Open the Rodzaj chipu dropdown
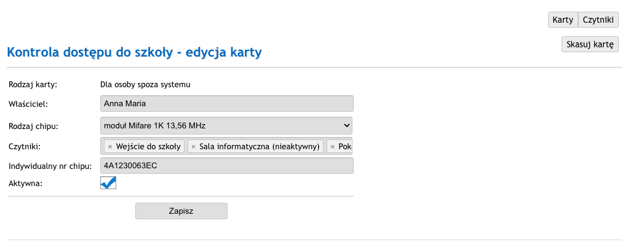Image resolution: width=644 pixels, height=242 pixels. tap(226, 125)
